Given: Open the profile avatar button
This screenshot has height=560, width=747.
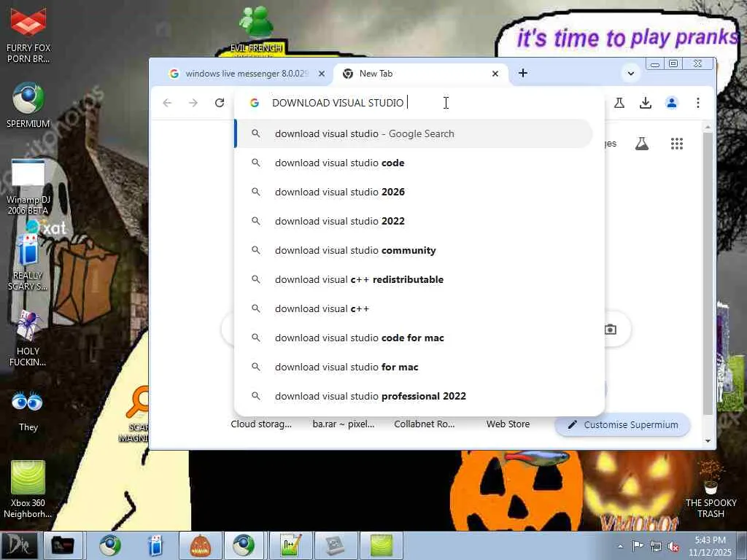Looking at the screenshot, I should click(672, 103).
